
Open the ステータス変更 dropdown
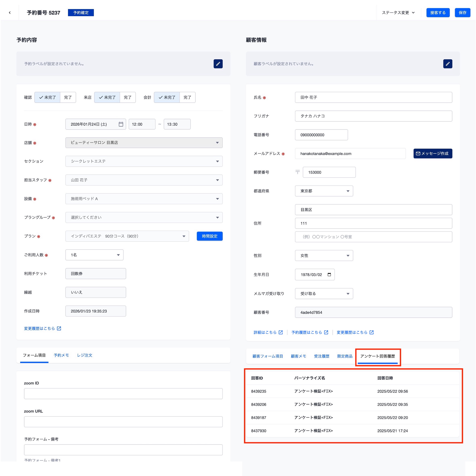[x=398, y=13]
